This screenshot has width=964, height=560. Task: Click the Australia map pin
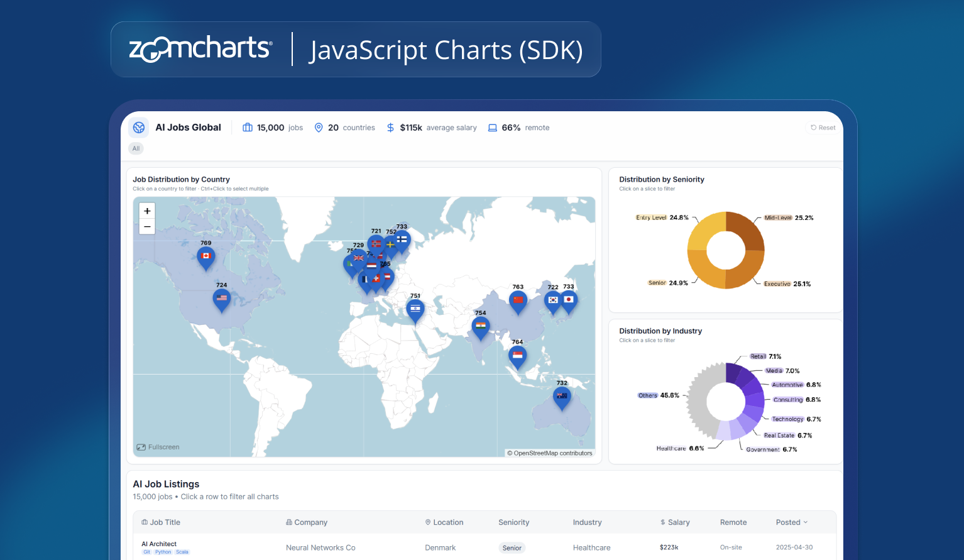562,397
